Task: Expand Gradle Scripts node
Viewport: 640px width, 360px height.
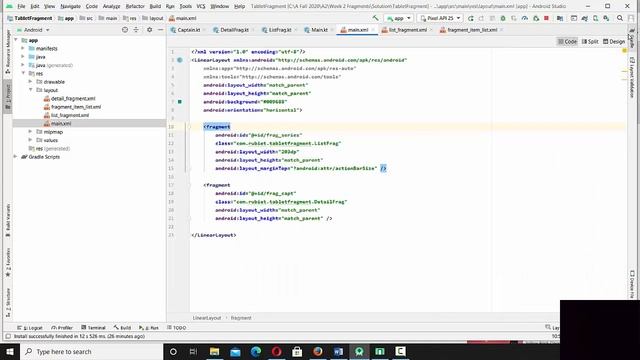Action: pyautogui.click(x=16, y=157)
